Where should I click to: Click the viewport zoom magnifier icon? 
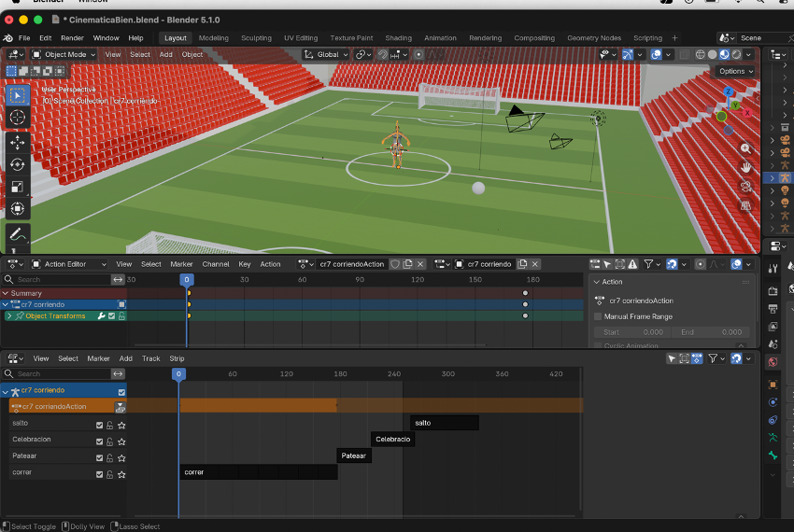[x=746, y=148]
